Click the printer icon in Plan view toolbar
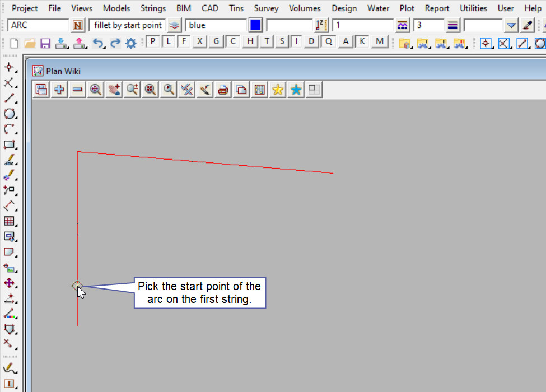 click(223, 90)
